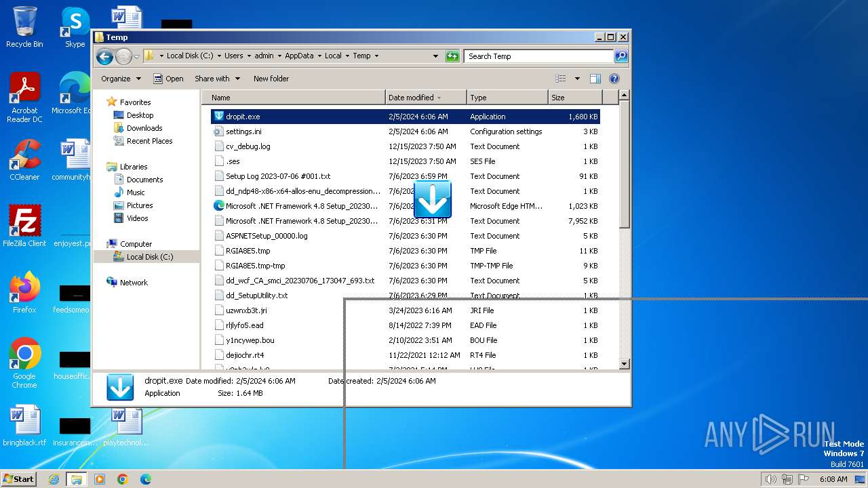Toggle the preview pane button
The image size is (868, 488).
(595, 79)
